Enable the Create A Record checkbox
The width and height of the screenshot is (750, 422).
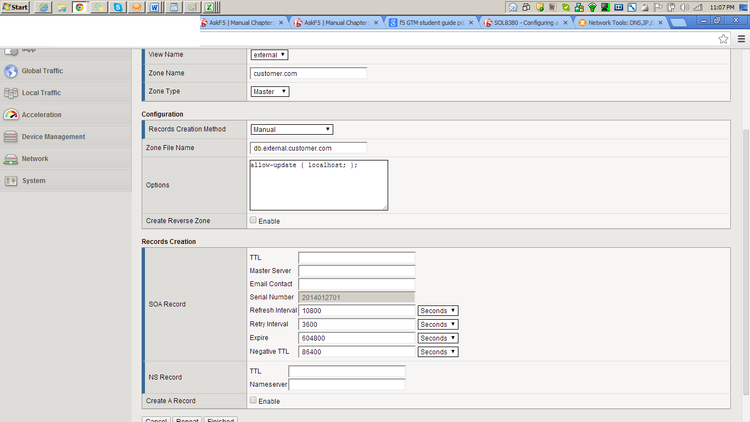[254, 401]
